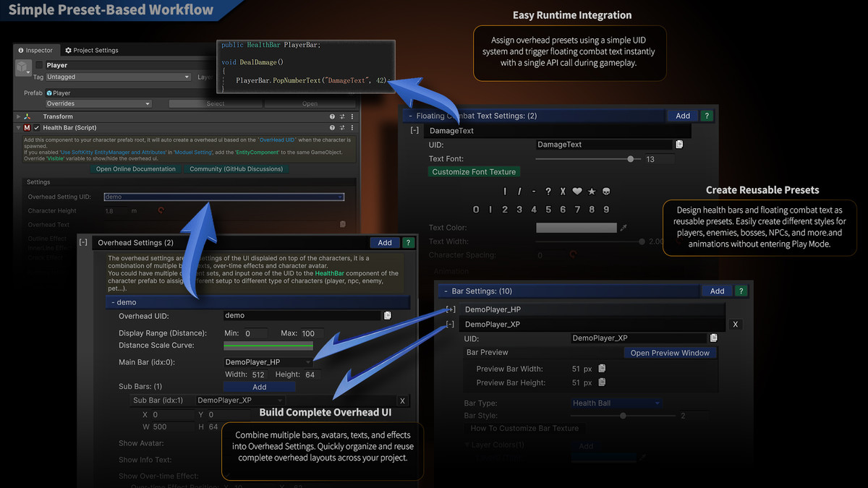Click the Text Color swatch
Image resolution: width=868 pixels, height=488 pixels.
coord(576,228)
